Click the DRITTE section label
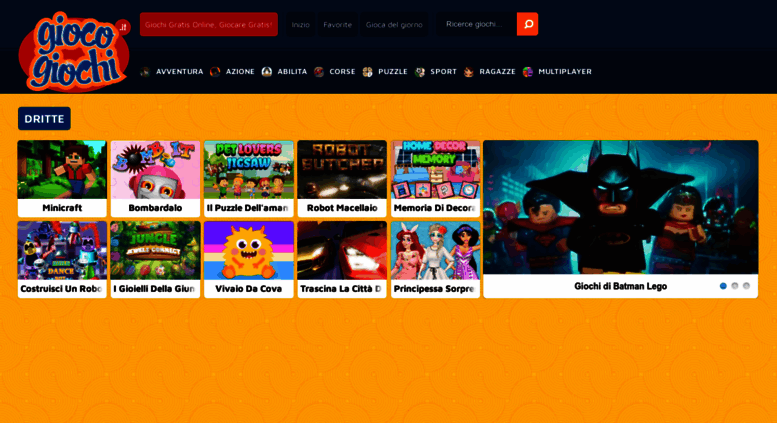The image size is (777, 423). pyautogui.click(x=44, y=119)
